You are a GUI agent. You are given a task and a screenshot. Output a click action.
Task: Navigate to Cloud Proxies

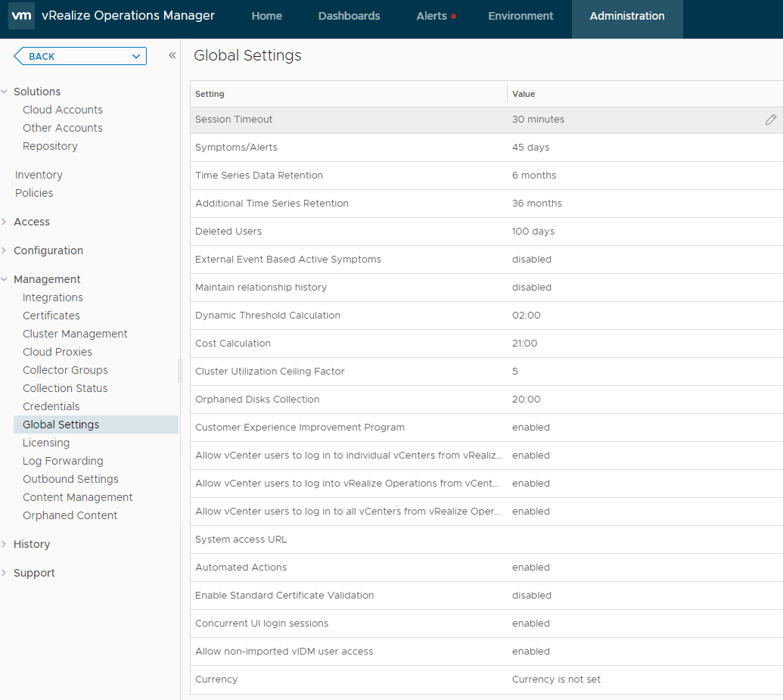pos(57,352)
